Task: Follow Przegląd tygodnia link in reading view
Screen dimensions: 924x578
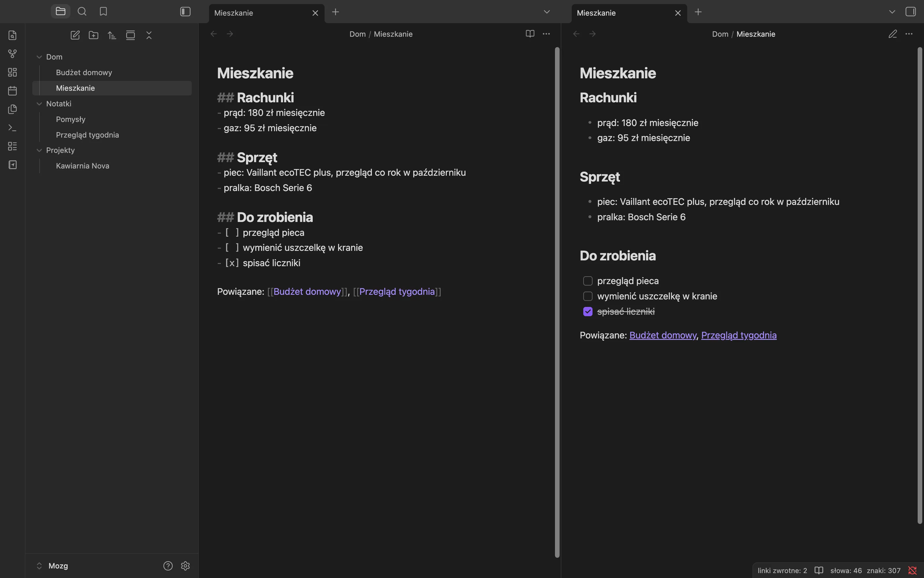Action: 739,335
